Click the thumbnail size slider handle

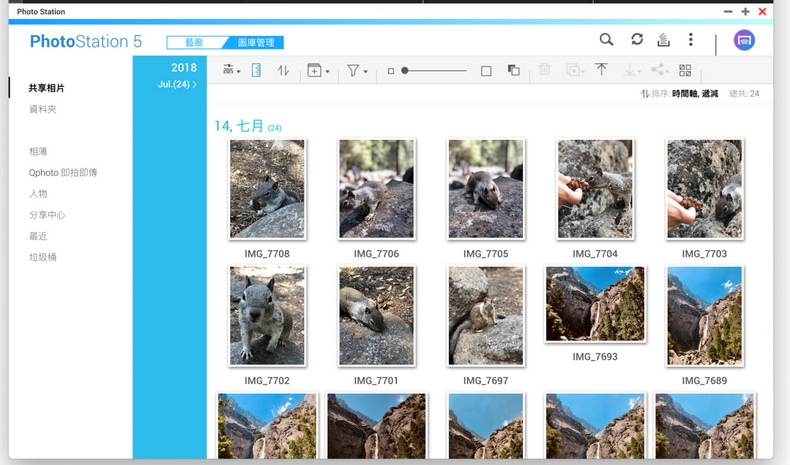click(405, 71)
